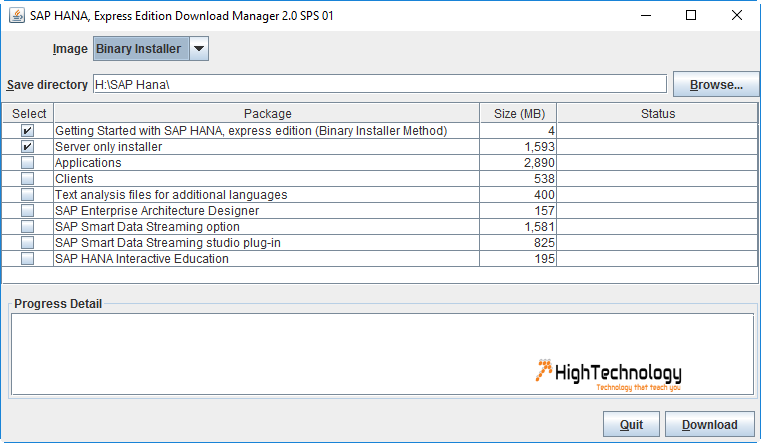Click size value 538
Image resolution: width=761 pixels, height=443 pixels.
click(544, 179)
